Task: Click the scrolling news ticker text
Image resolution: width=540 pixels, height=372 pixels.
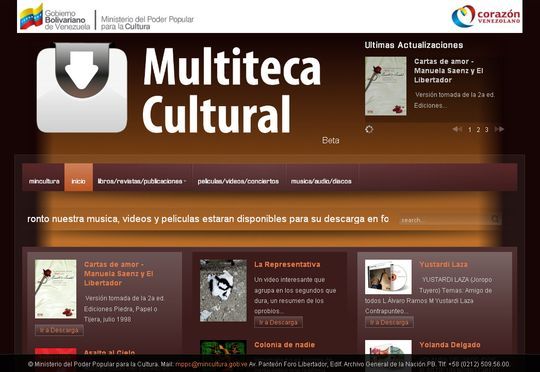Action: pos(208,219)
